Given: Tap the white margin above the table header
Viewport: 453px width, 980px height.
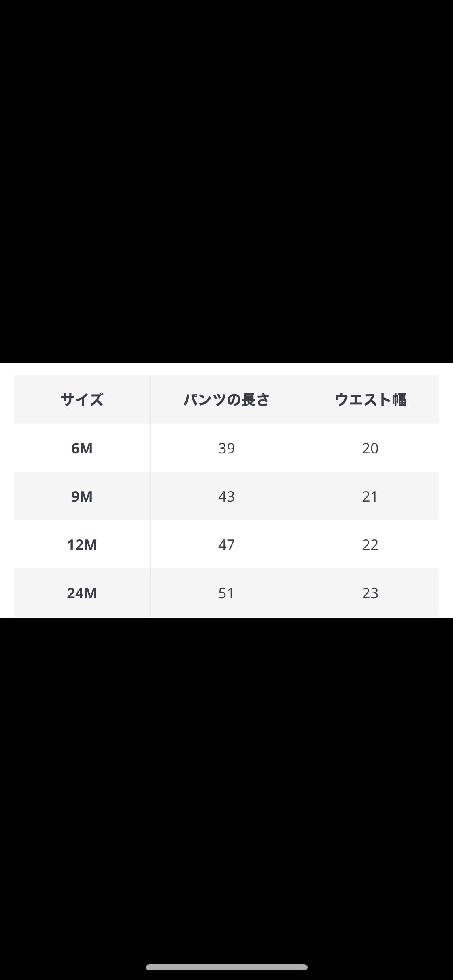Looking at the screenshot, I should tap(226, 369).
